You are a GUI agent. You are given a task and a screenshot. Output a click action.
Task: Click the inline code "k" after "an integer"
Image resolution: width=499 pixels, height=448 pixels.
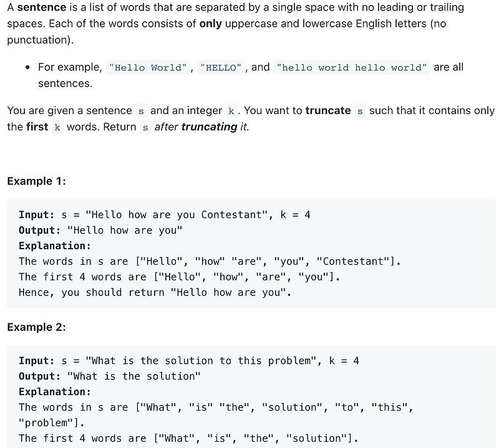pyautogui.click(x=231, y=111)
